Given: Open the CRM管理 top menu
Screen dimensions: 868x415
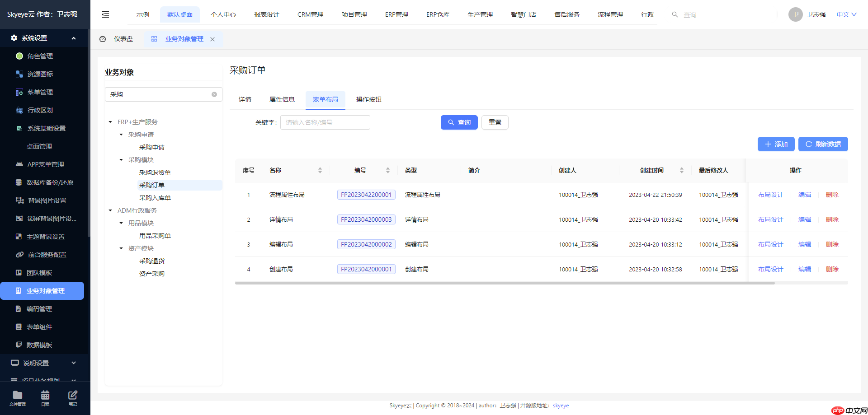Looking at the screenshot, I should [x=310, y=14].
